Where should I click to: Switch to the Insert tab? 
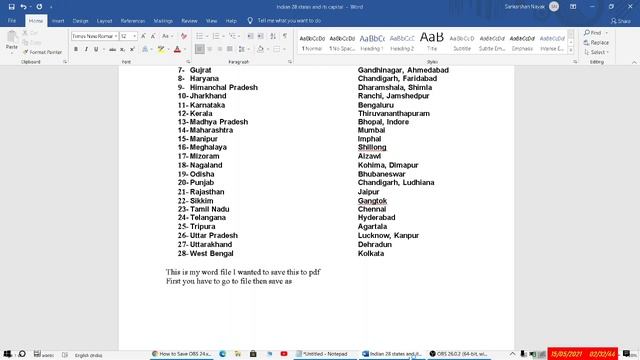(58, 21)
